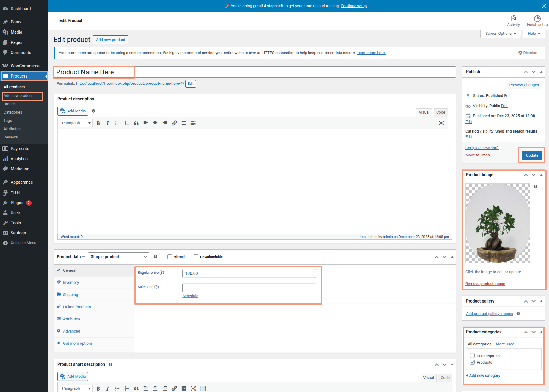Toggle bold formatting in product description toolbar

(x=98, y=123)
